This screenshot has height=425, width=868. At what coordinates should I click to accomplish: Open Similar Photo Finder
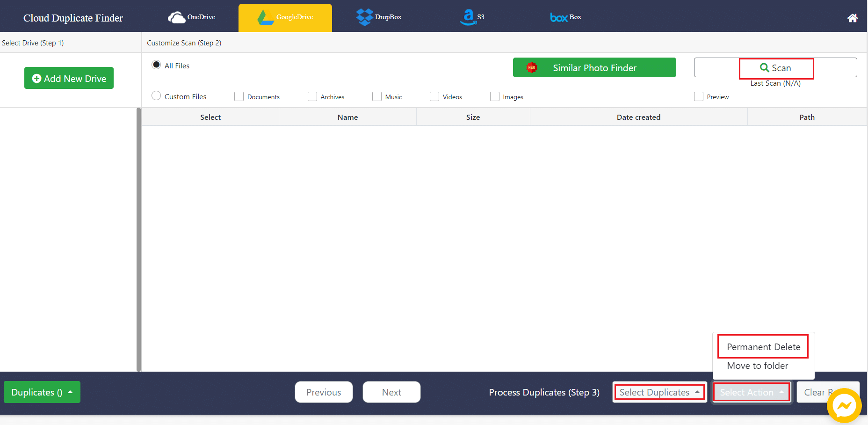click(x=594, y=67)
